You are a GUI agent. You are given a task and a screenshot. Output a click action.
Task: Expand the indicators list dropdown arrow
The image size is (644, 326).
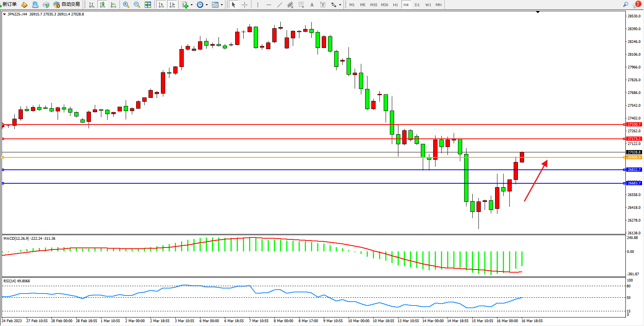pyautogui.click(x=191, y=5)
